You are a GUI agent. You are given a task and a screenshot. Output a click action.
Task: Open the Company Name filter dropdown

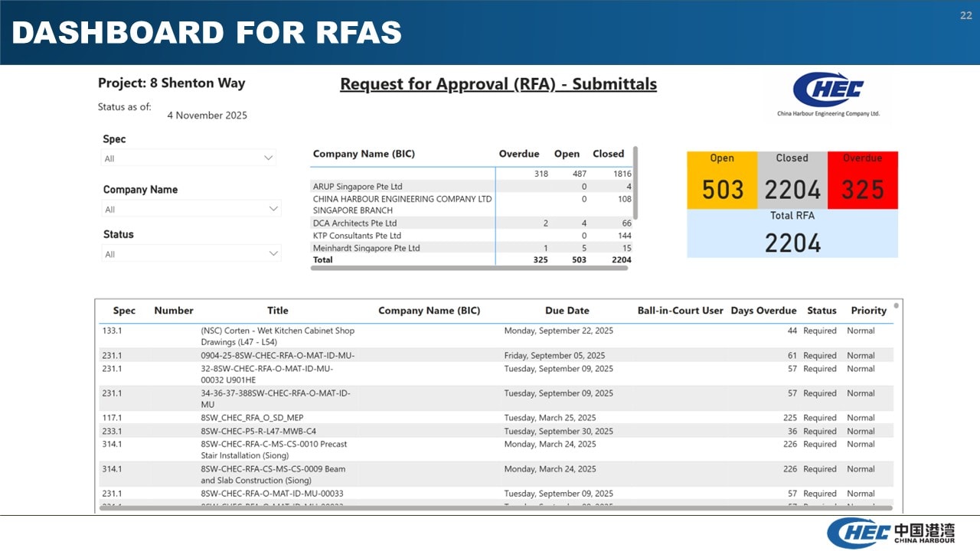[x=191, y=209]
